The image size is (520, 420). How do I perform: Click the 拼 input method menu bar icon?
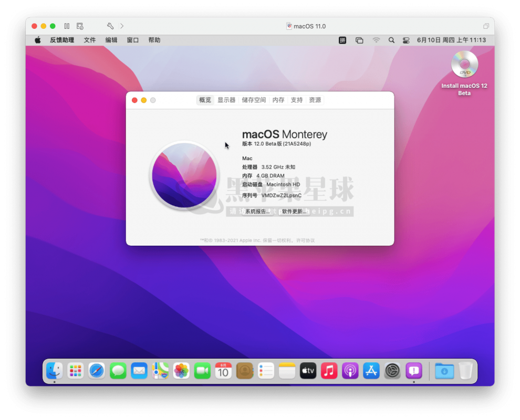point(342,39)
